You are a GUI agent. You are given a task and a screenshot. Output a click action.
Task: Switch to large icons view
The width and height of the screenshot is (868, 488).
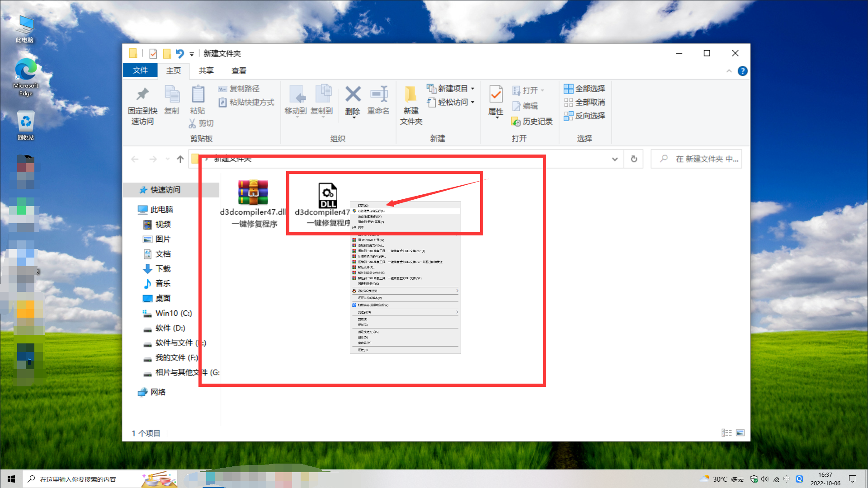pos(740,433)
